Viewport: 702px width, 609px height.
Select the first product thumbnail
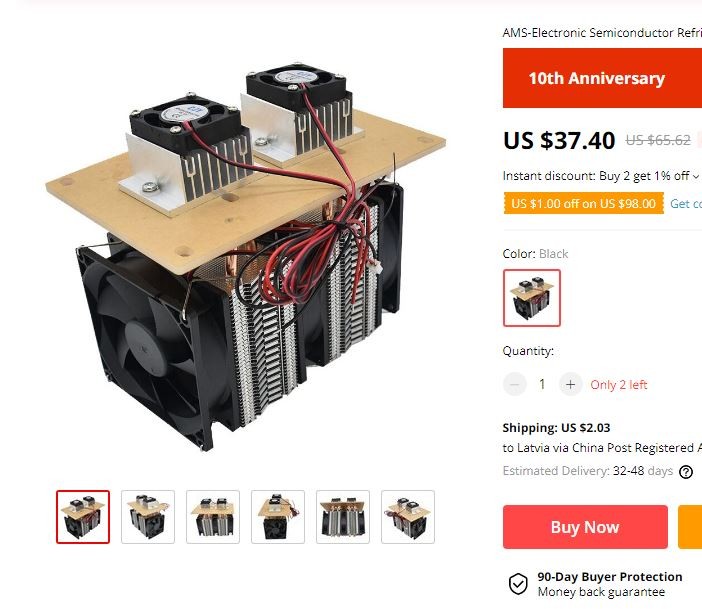83,517
